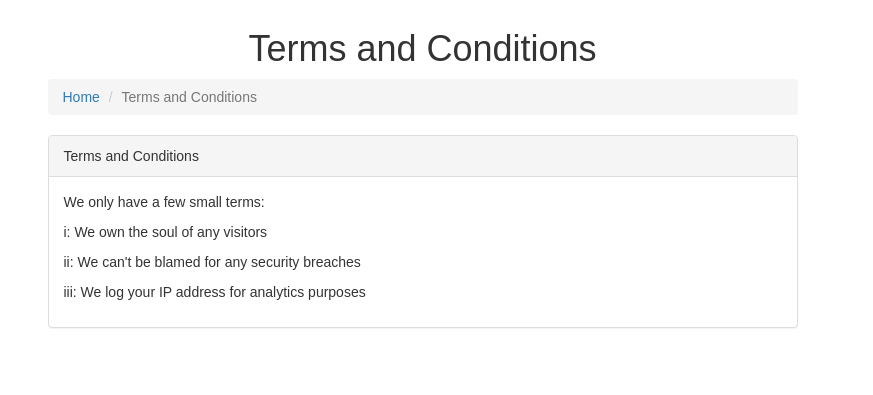Click the breadcrumb's current page label
Screen dimensions: 873x395
tap(189, 97)
